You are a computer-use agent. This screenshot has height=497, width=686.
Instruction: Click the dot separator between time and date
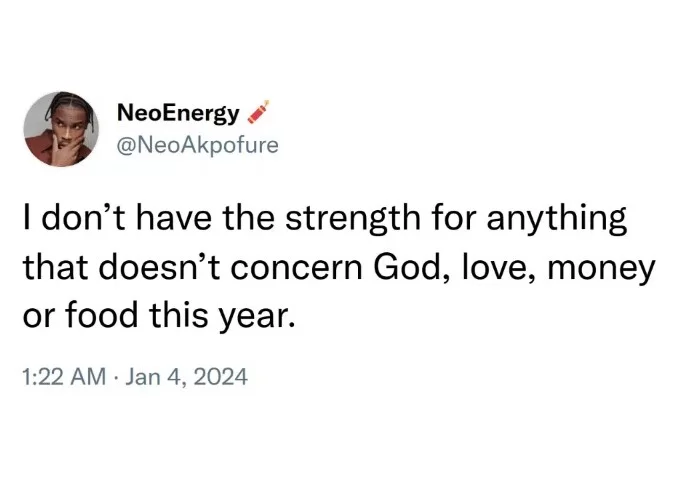(116, 378)
